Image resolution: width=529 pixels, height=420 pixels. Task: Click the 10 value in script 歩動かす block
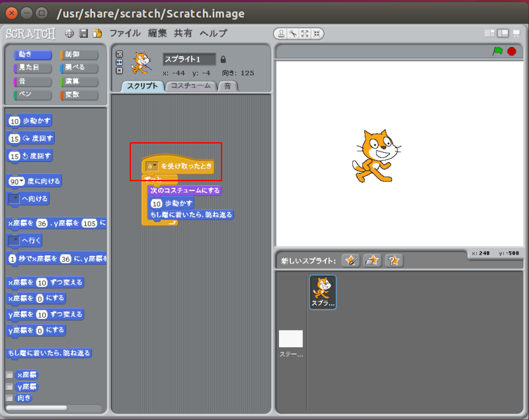(x=156, y=204)
